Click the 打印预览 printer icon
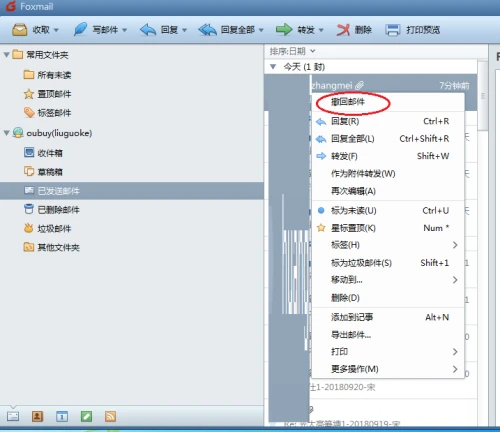500x432 pixels. click(392, 30)
